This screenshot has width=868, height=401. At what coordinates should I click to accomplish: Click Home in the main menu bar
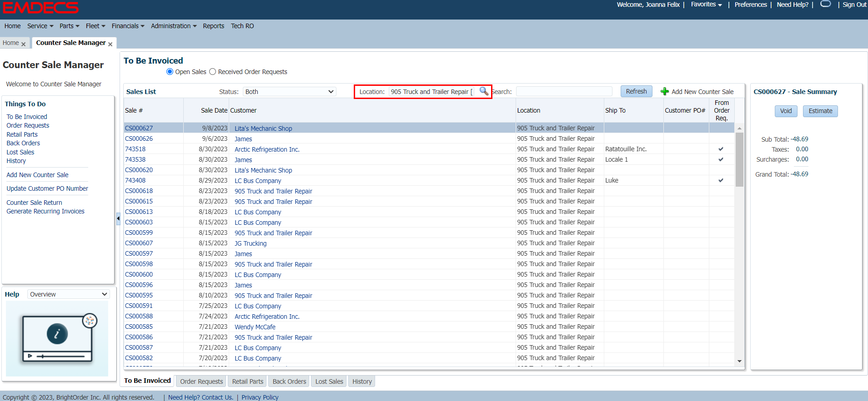click(x=12, y=26)
